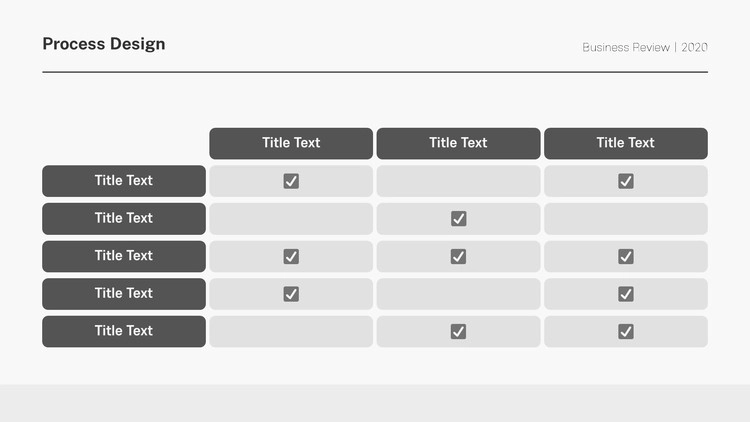Select the third row's Title Text label

124,256
